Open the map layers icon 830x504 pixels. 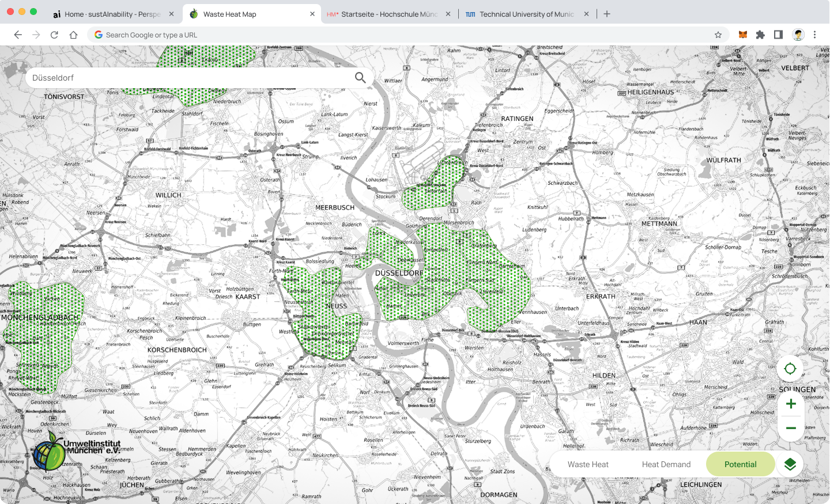click(x=790, y=464)
